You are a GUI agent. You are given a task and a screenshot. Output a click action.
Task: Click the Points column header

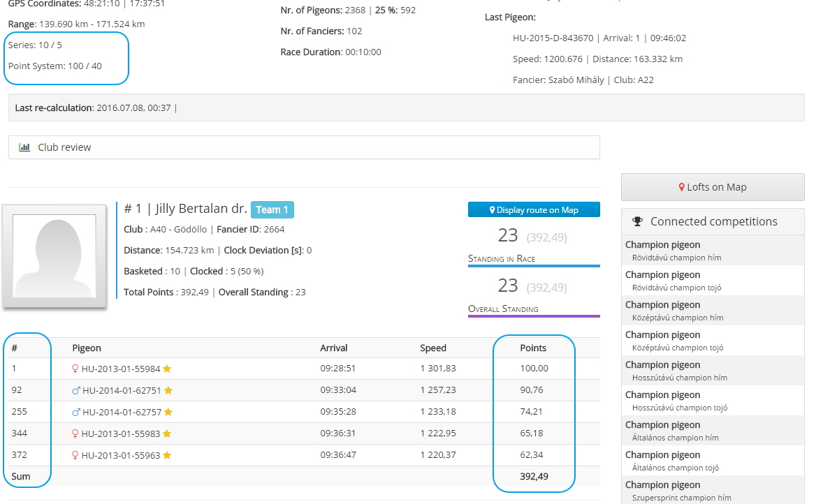pos(533,348)
